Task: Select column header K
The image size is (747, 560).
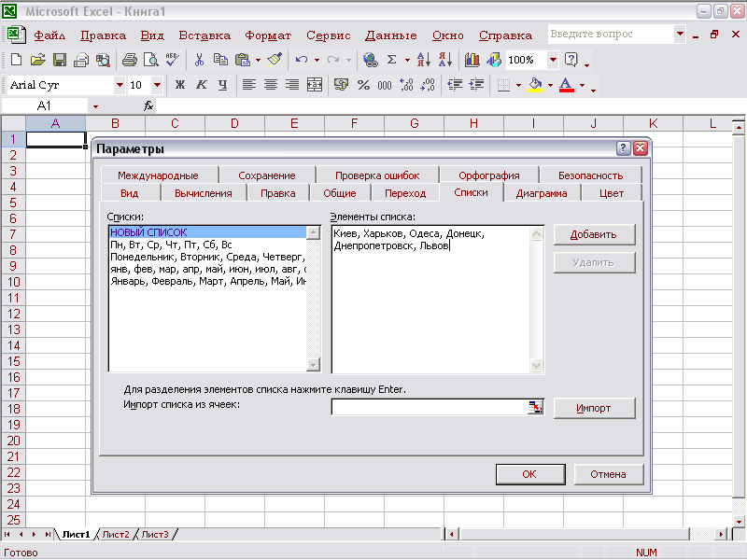Action: (653, 123)
